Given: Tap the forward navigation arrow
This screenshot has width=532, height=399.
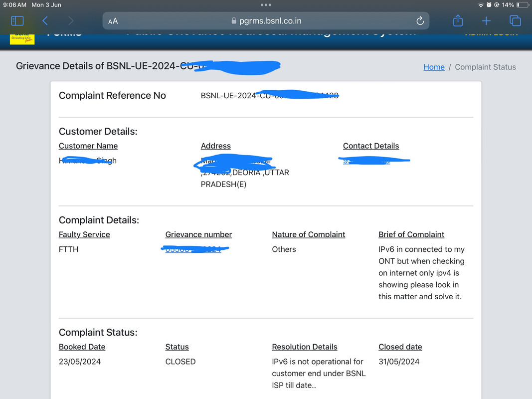Looking at the screenshot, I should 71,21.
